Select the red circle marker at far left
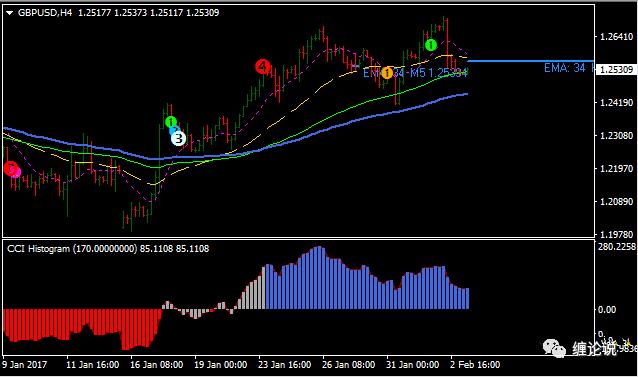Screen dimensions: 638x377 [11, 168]
